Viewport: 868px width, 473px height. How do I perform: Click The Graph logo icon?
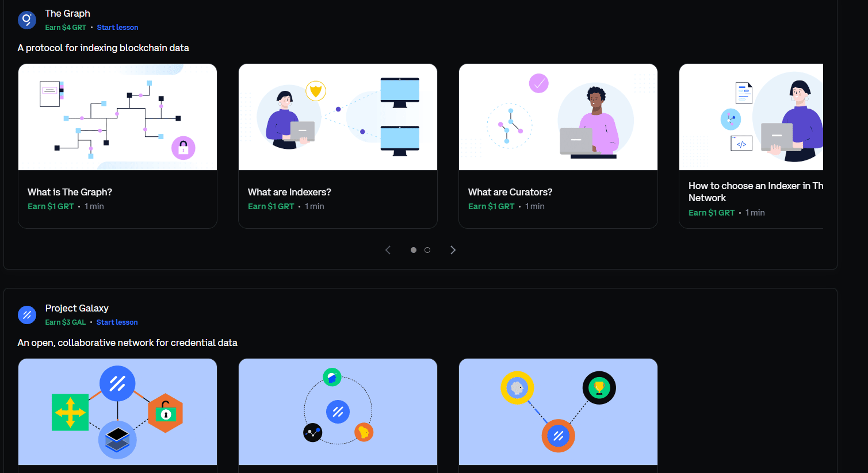point(27,20)
